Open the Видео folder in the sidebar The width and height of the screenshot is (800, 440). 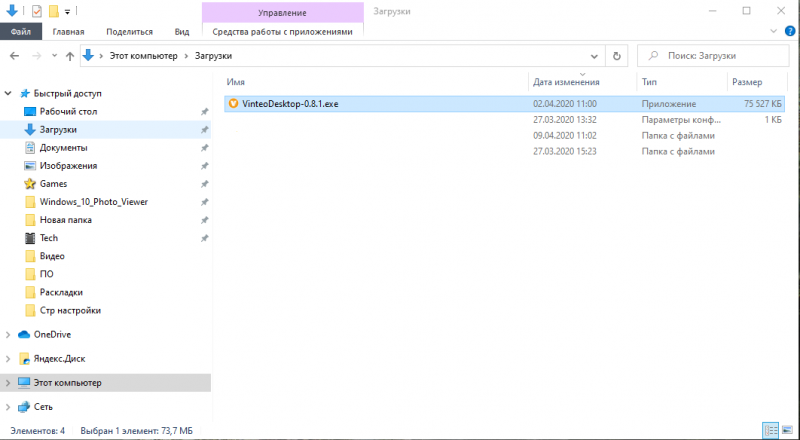52,256
